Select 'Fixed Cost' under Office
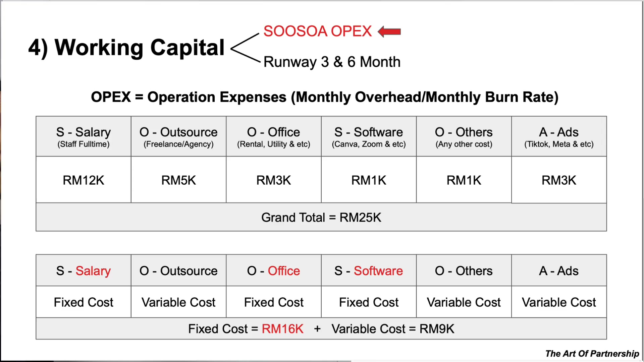Viewport: 644px width, 362px height. pos(274,302)
